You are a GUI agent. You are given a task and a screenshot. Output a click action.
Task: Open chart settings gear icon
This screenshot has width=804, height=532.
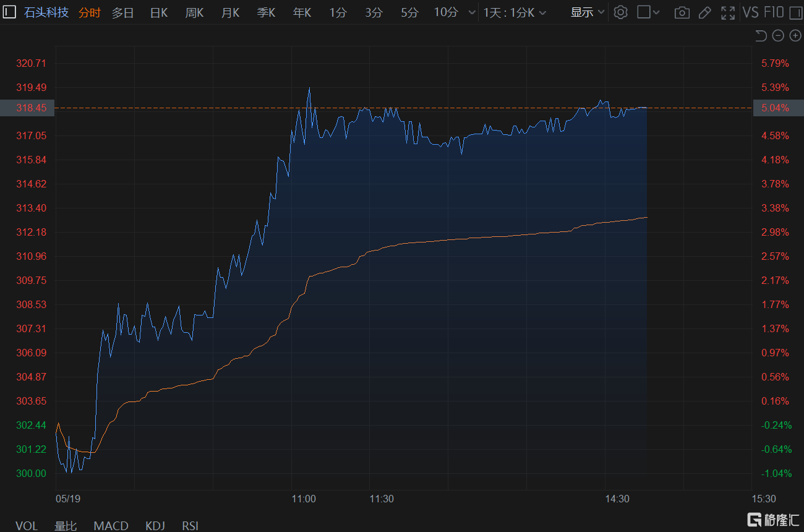click(x=621, y=12)
